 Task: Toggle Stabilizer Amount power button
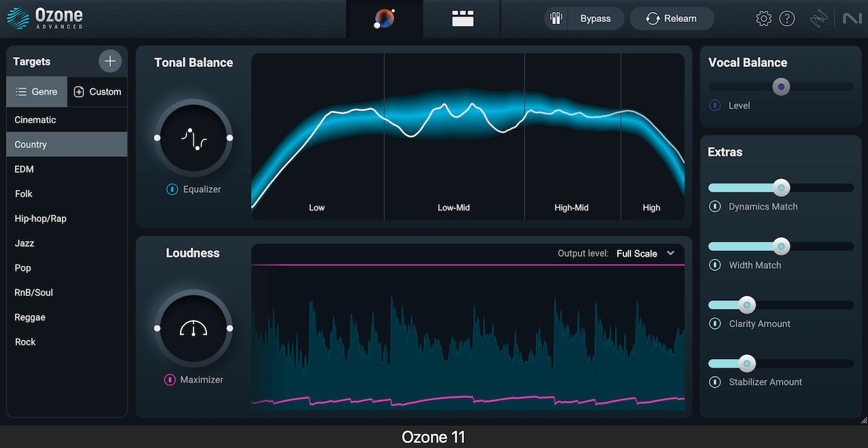(715, 383)
